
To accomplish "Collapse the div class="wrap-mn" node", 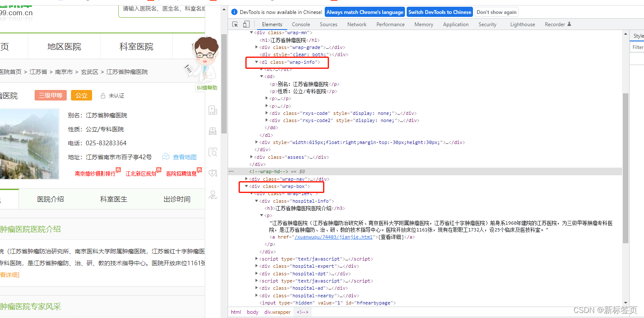I will point(252,33).
